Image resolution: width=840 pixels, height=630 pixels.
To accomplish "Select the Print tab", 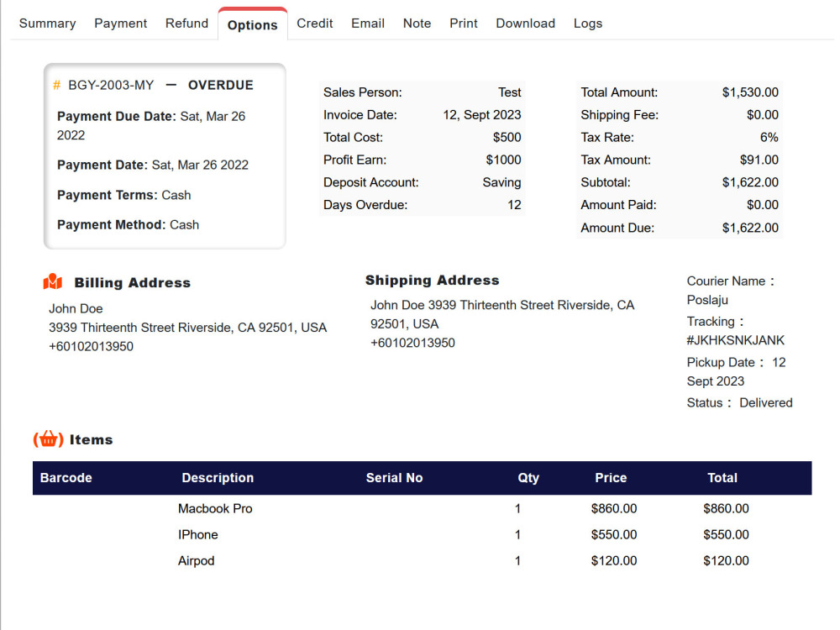I will [x=463, y=24].
